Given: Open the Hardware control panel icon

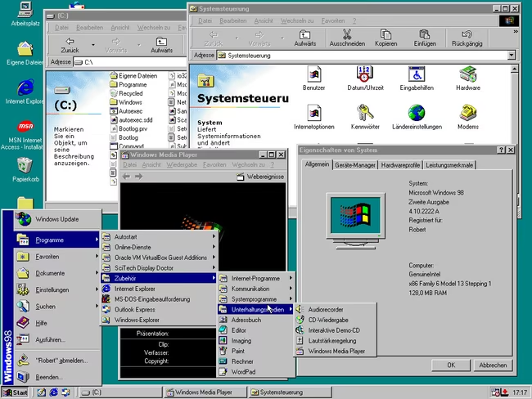Looking at the screenshot, I should [468, 78].
